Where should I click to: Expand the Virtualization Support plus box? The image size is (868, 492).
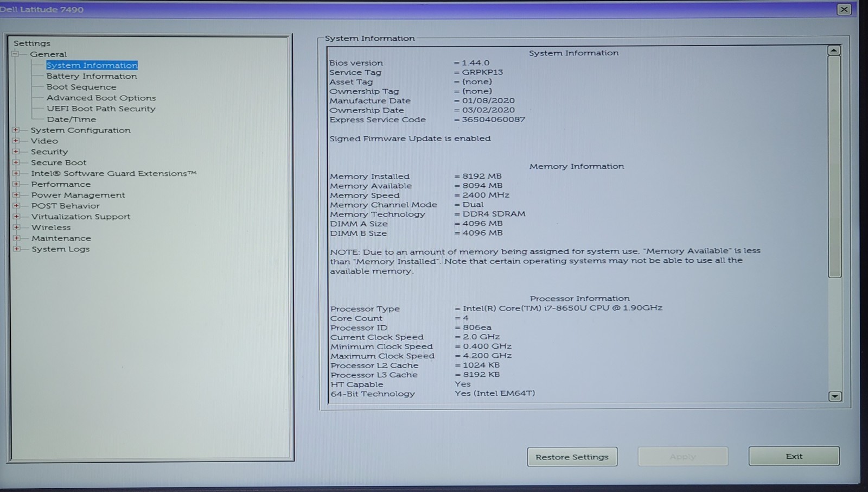tap(16, 216)
